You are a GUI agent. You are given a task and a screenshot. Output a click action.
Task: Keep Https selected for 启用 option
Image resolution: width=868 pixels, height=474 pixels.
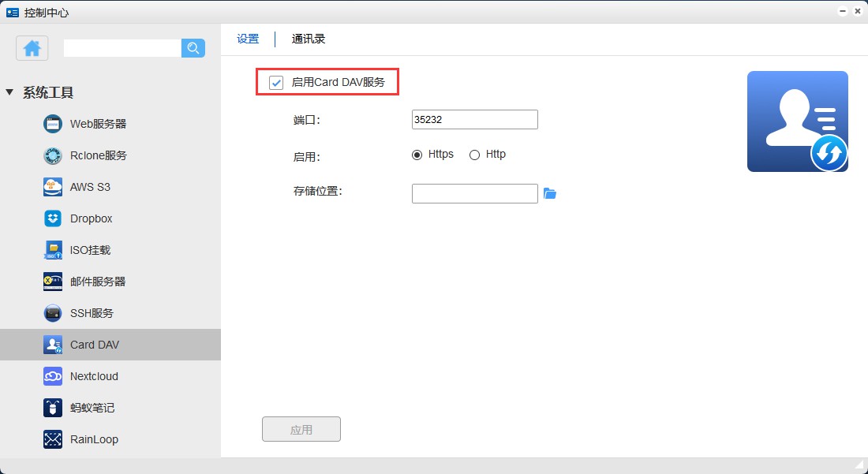coord(417,155)
